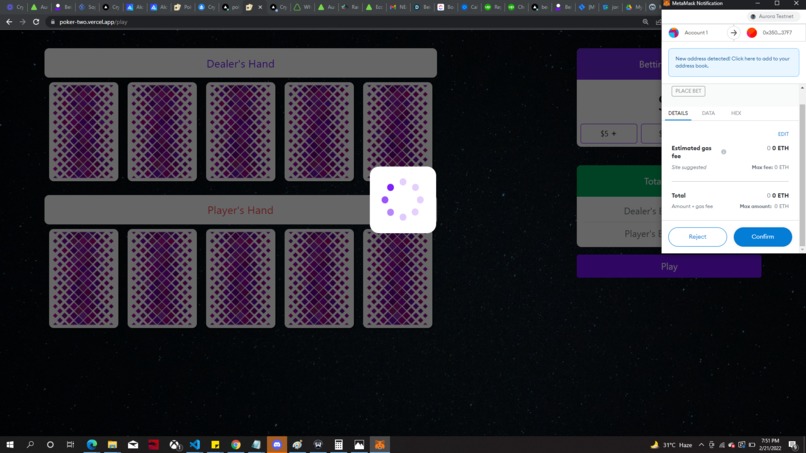Open the DATA tab in MetaMask
The image size is (806, 453).
[x=708, y=113]
